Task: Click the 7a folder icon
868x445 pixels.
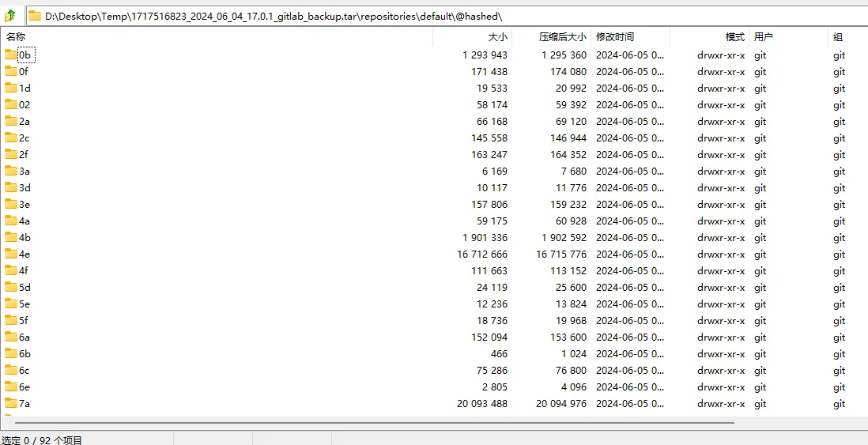Action: coord(11,403)
